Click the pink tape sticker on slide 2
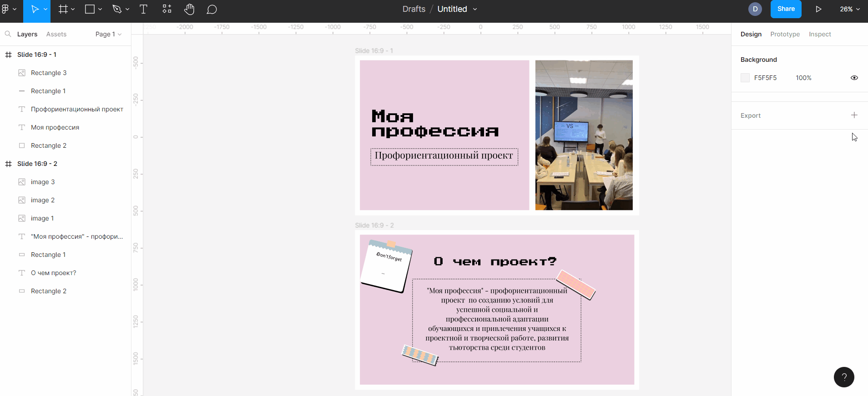This screenshot has width=868, height=396. 576,285
